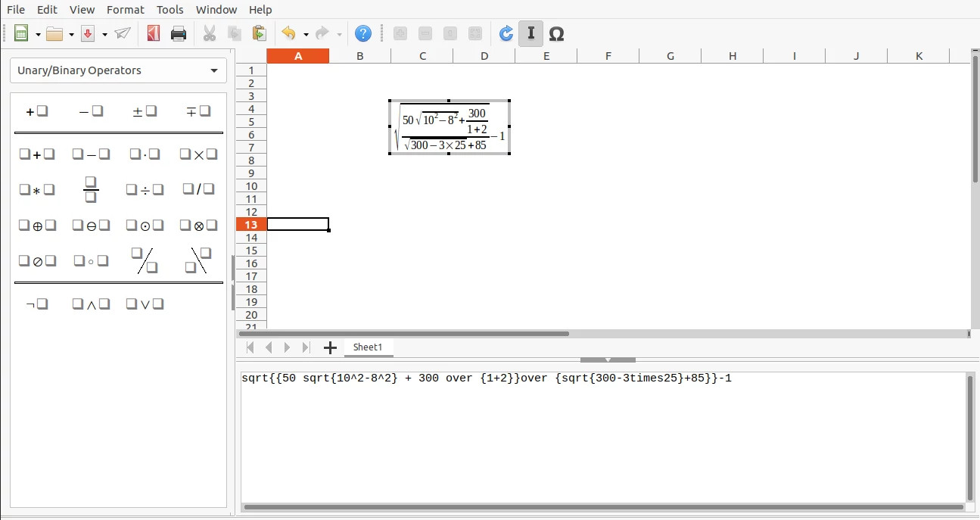Screen dimensions: 980x520
Task: Click the Undo arrow icon
Action: click(x=288, y=33)
